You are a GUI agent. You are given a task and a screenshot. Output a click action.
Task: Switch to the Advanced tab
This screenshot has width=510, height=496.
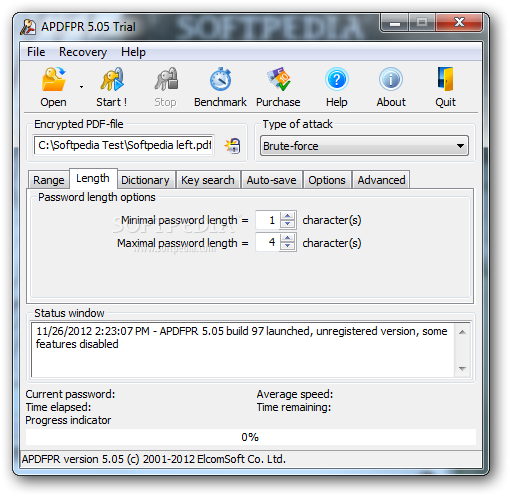click(381, 180)
